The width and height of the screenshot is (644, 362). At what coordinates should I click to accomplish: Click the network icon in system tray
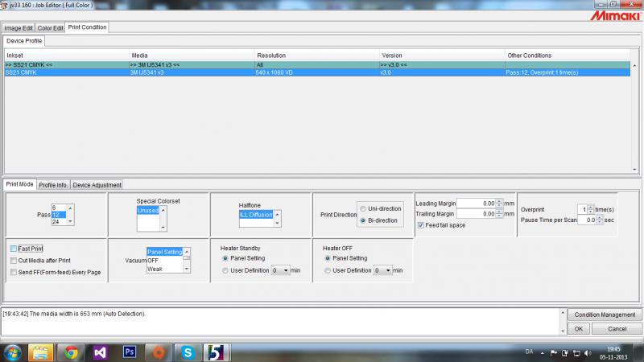tap(576, 353)
